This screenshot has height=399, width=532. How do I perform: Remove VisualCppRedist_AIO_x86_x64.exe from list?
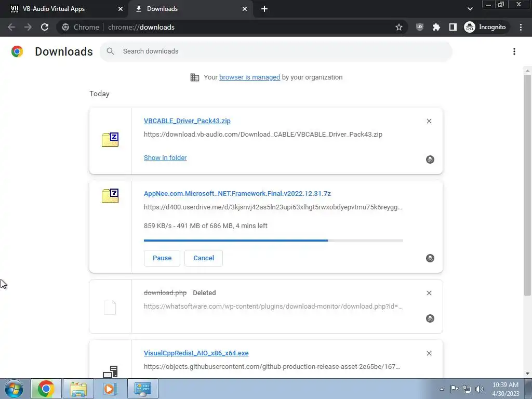[x=429, y=353]
